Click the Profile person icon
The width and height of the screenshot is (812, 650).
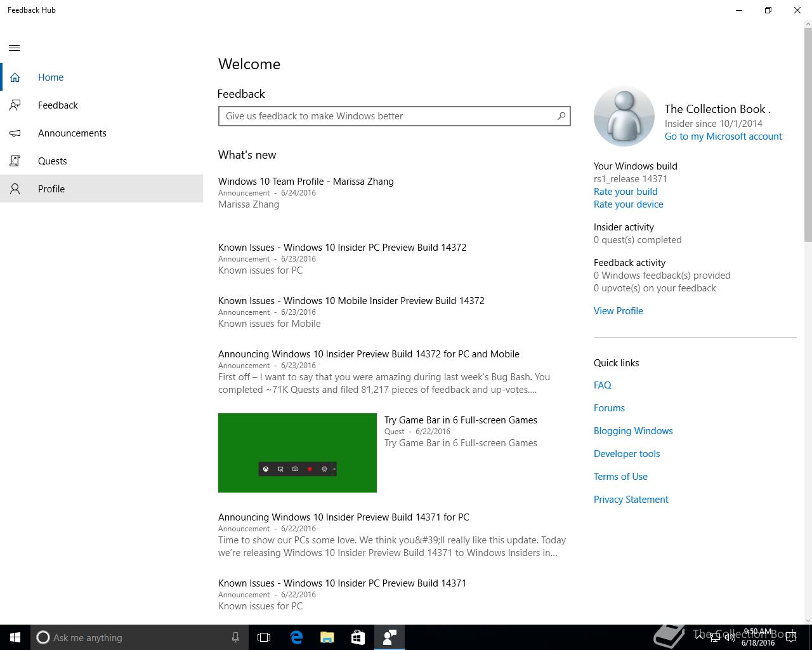point(15,189)
